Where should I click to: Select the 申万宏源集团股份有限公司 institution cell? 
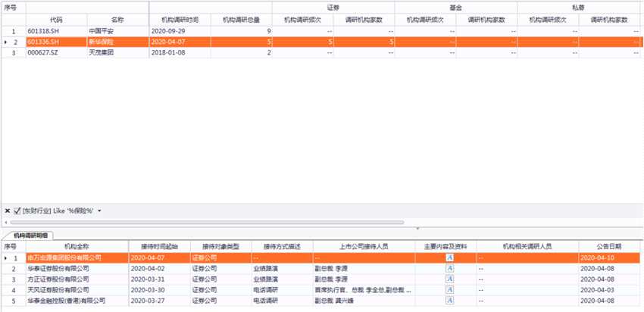point(77,257)
